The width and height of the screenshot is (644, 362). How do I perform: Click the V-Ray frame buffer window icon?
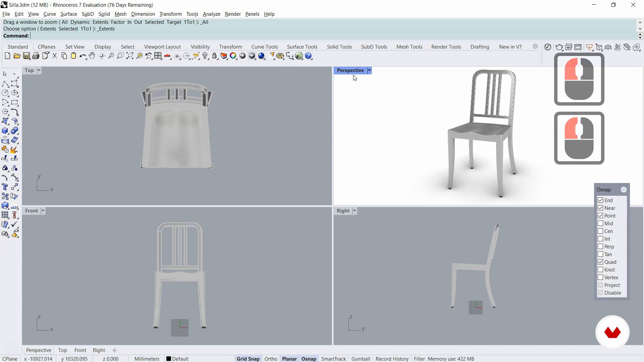(578, 47)
